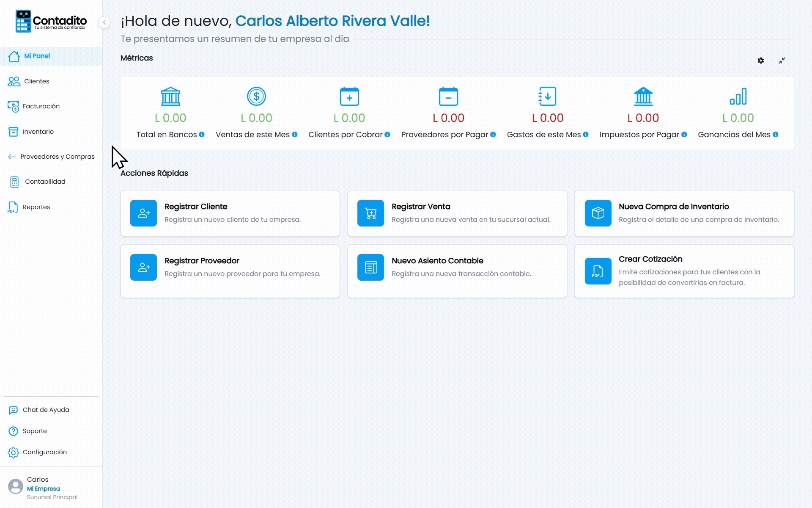Collapse the Métricas panel with arrows icon
This screenshot has height=508, width=812.
point(782,61)
